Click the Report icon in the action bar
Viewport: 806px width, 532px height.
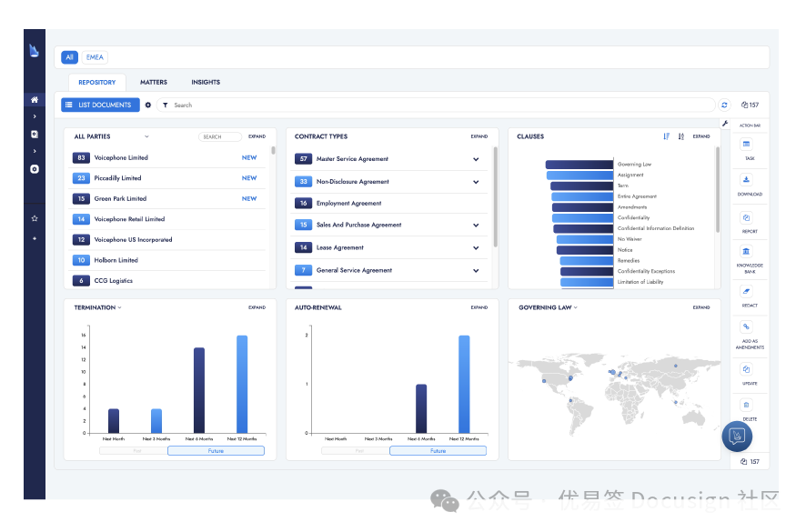pos(746,217)
